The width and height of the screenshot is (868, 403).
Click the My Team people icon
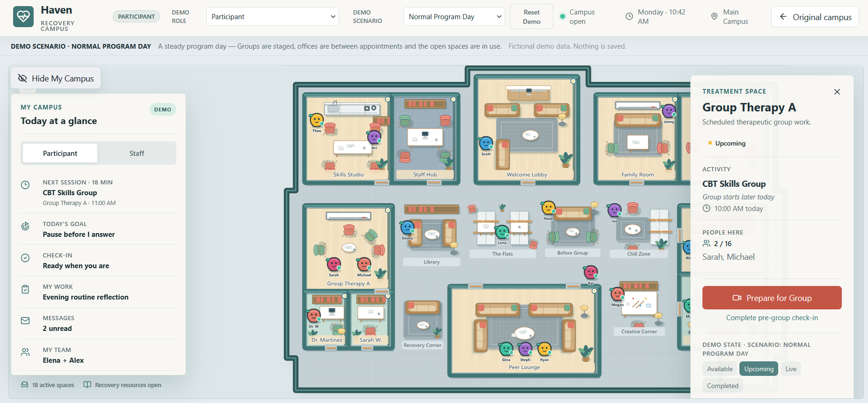coord(26,352)
